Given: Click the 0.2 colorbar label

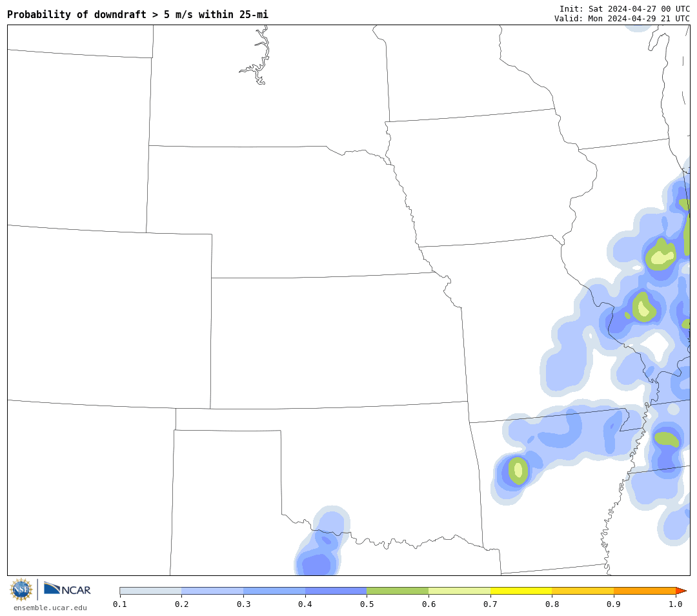Looking at the screenshot, I should point(181,604).
